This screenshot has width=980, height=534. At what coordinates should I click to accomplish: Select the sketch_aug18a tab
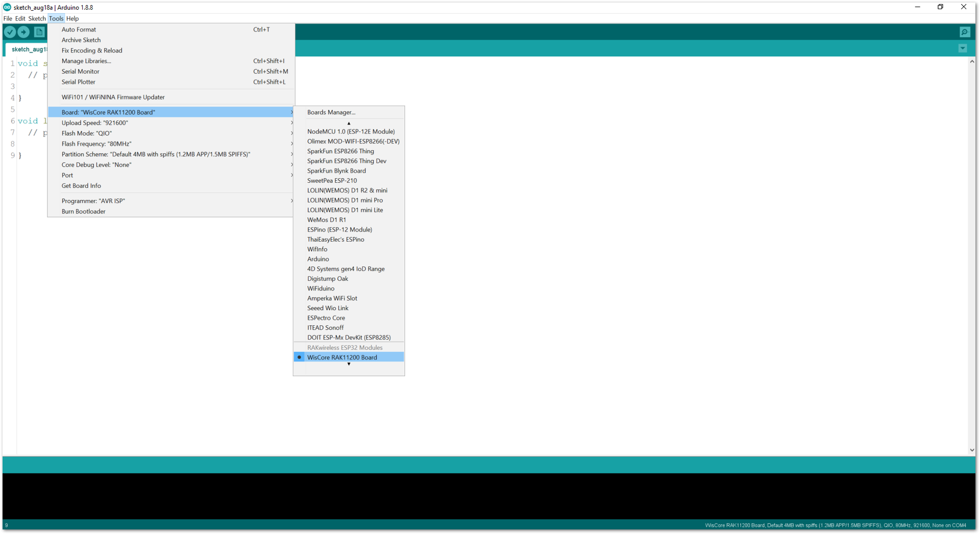point(27,50)
